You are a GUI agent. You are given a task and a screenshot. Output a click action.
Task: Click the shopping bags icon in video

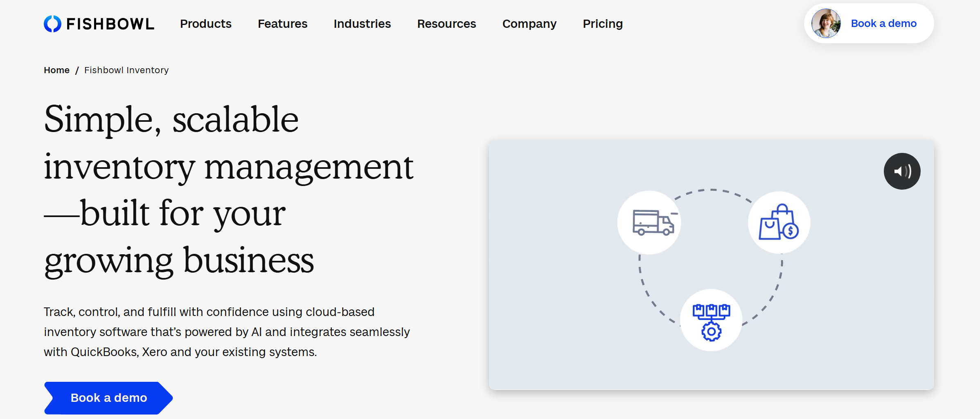[779, 223]
